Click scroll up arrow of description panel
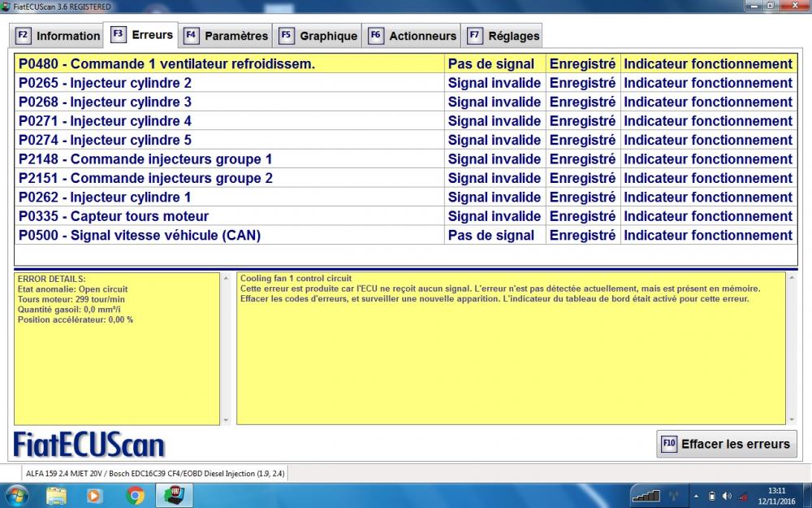812x508 pixels. [791, 278]
